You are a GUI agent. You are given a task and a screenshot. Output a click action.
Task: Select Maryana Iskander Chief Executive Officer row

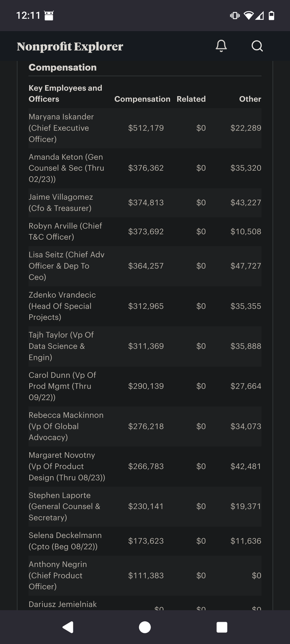coord(61,128)
